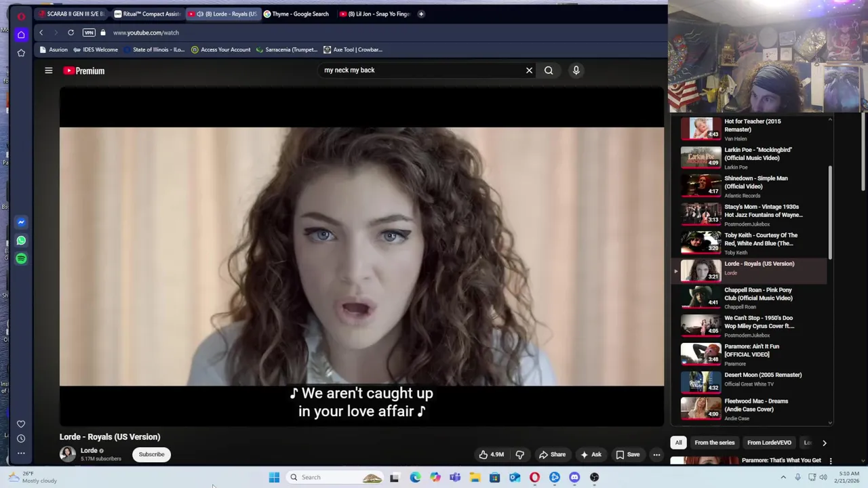Viewport: 868px width, 488px height.
Task: Select the All filter chip
Action: tap(678, 443)
